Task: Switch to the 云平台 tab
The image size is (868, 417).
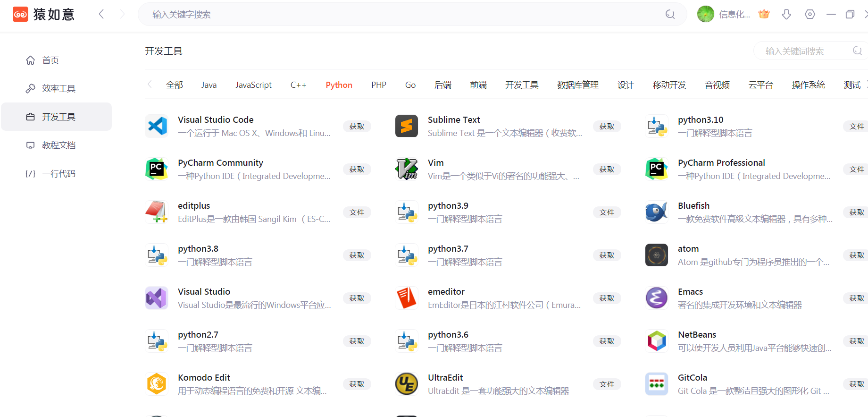Action: click(761, 85)
